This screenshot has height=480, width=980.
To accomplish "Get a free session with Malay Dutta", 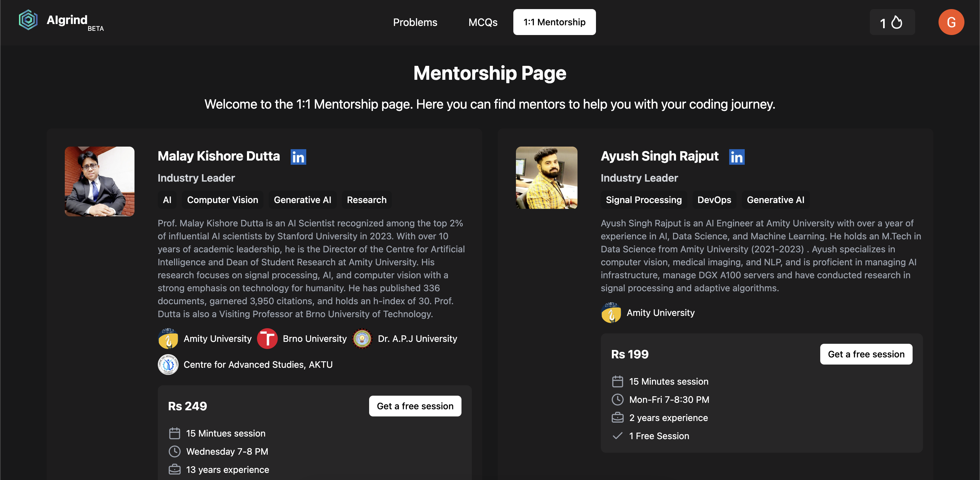I will point(415,406).
